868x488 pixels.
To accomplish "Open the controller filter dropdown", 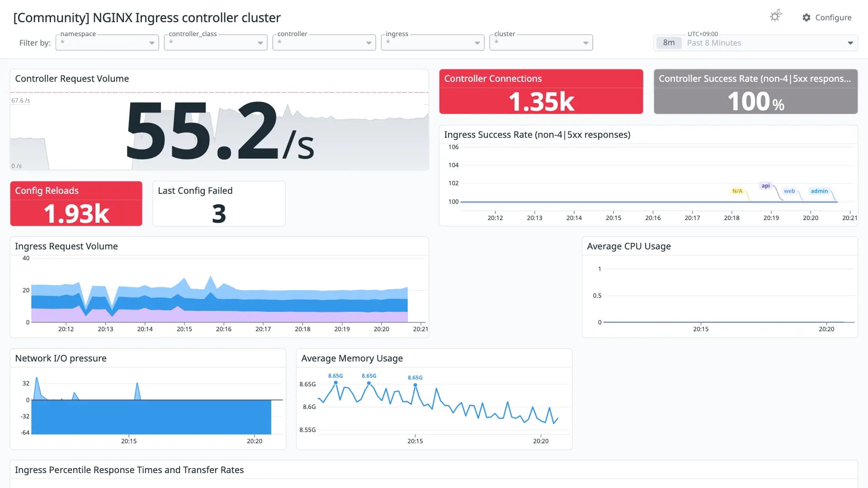I will (324, 42).
